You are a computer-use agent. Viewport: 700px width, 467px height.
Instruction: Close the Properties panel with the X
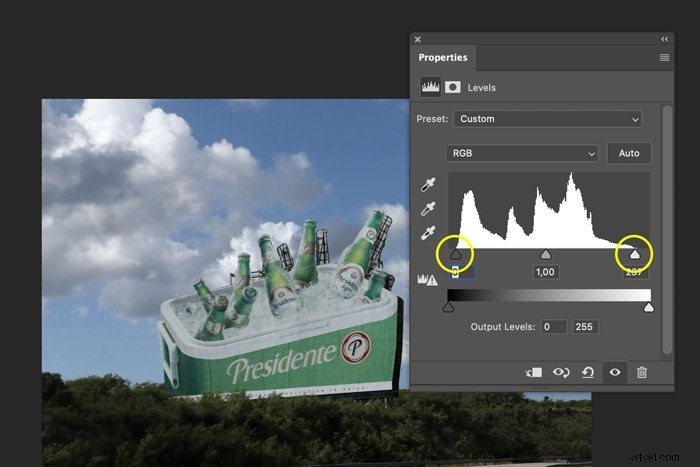pos(418,39)
